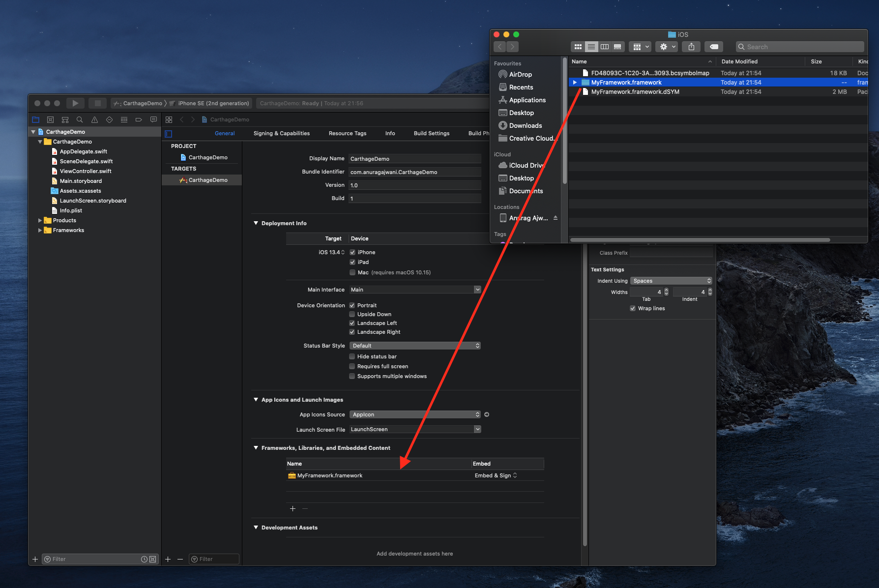
Task: Open the Symbol navigator icon
Action: tap(65, 119)
